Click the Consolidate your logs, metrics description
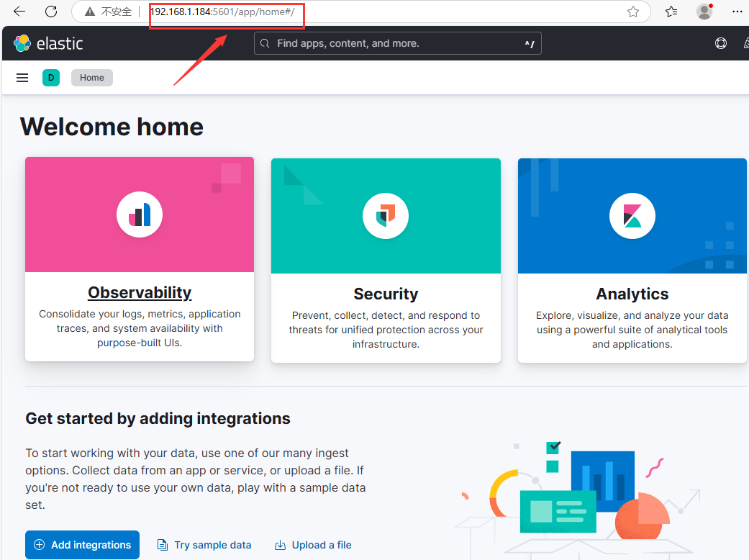 tap(140, 328)
